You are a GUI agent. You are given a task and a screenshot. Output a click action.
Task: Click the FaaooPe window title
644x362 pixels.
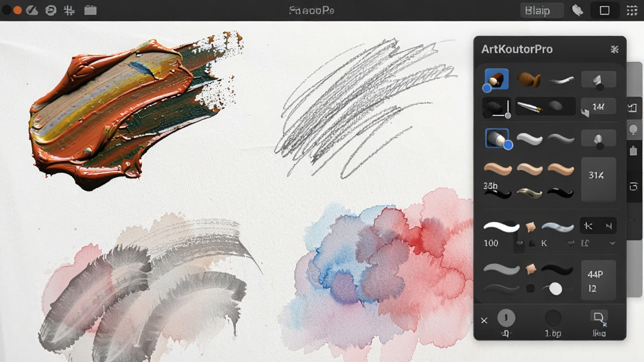(311, 10)
